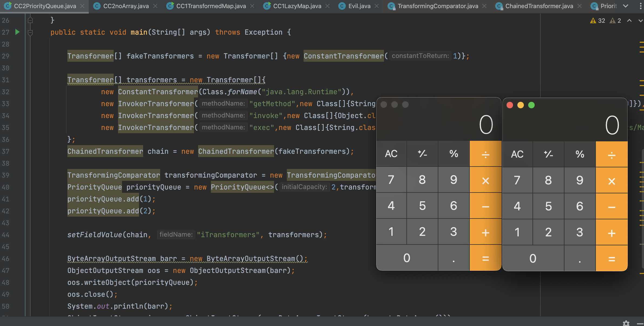Click digit 0 in the right Calculator
644x326 pixels.
coord(533,258)
